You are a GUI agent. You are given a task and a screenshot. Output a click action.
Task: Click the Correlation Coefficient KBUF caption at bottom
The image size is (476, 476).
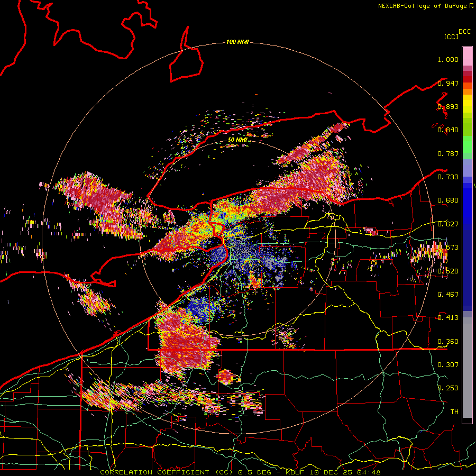click(240, 472)
